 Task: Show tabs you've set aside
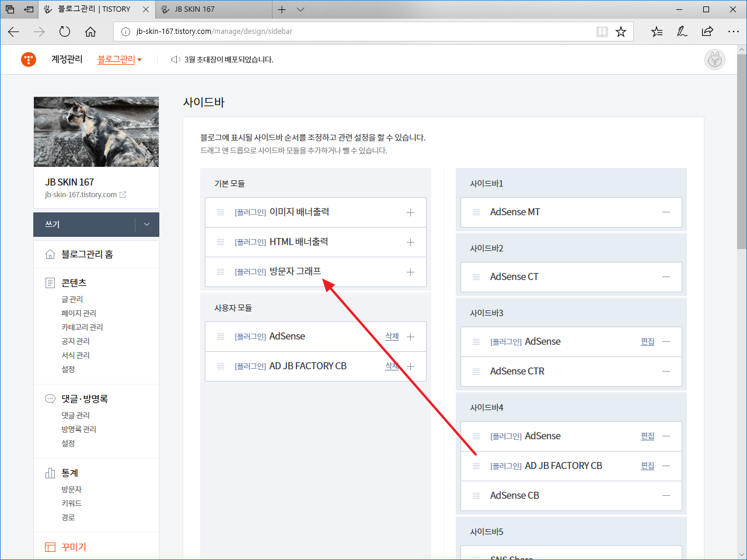10,9
